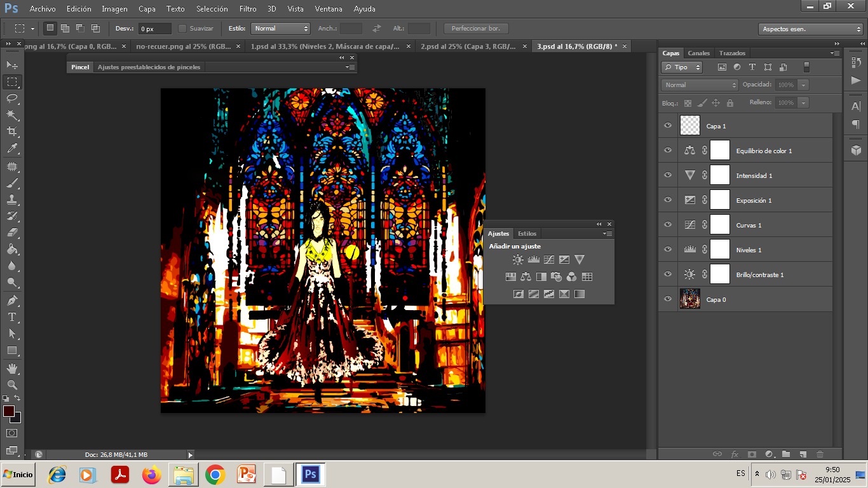Switch to the Canales tab

[x=699, y=53]
